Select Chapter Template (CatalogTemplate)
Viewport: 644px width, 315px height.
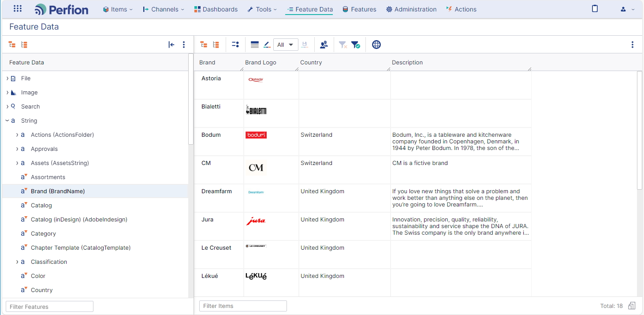[81, 247]
